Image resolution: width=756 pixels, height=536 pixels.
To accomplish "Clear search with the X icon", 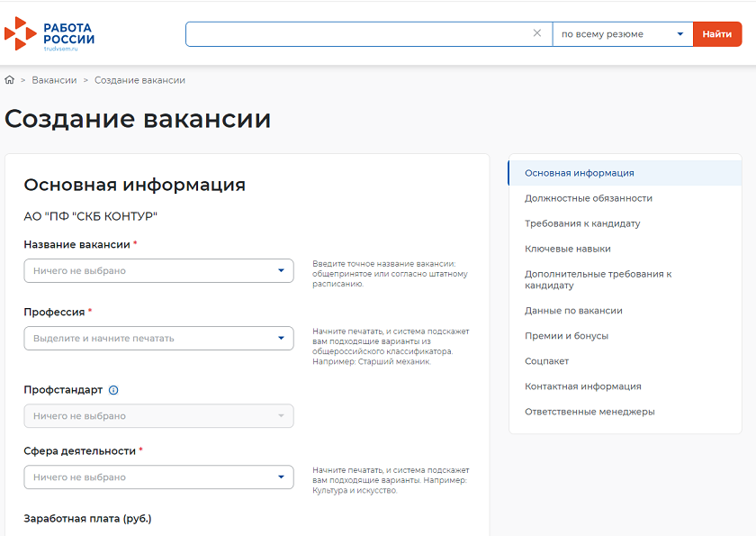I will [537, 33].
